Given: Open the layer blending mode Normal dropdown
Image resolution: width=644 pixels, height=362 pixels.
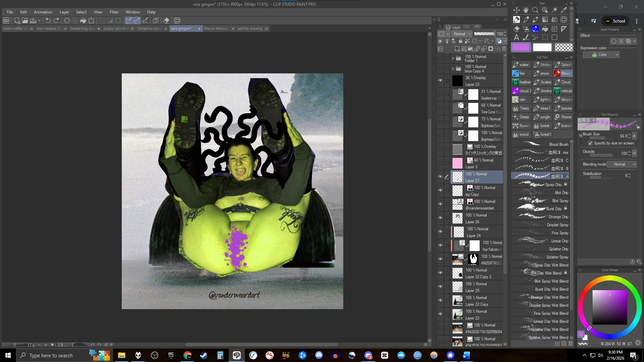Looking at the screenshot, I should (x=462, y=34).
